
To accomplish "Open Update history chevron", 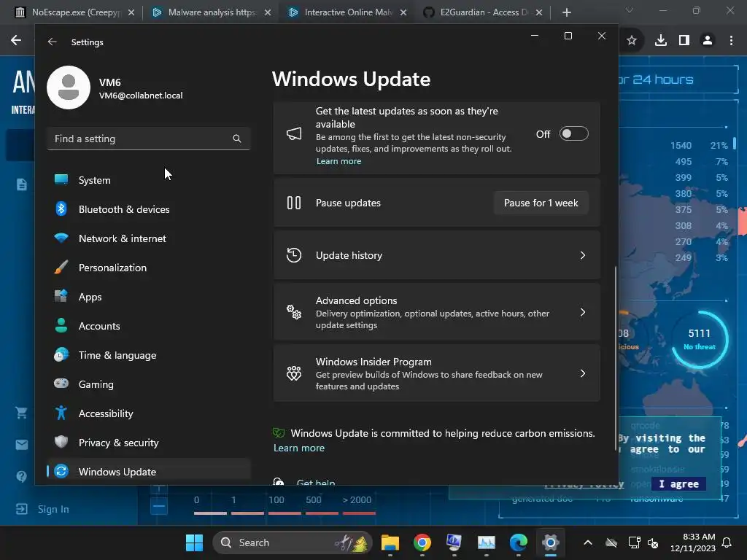I will 583,255.
